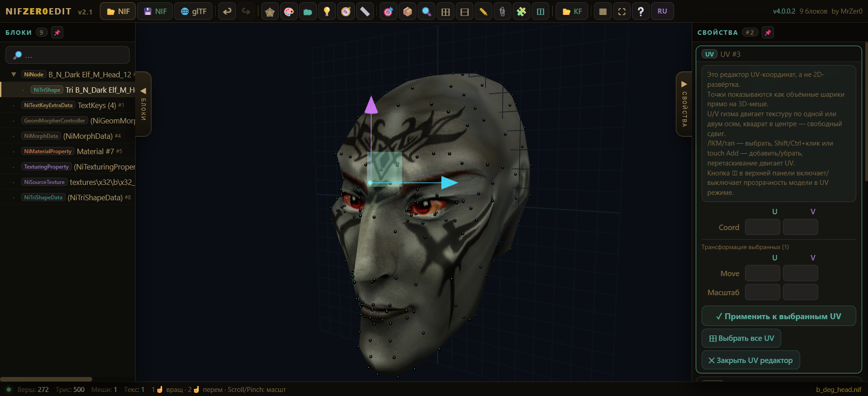Click the undo arrow button

click(227, 12)
